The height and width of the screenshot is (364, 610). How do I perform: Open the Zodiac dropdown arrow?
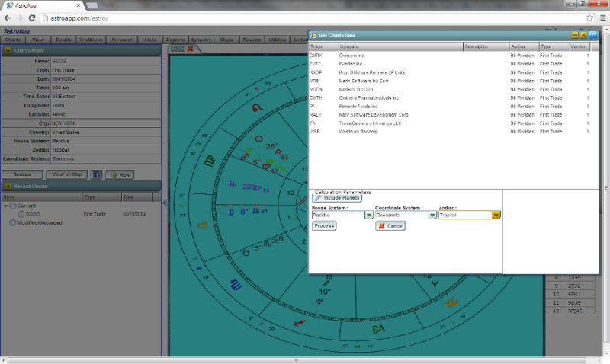(x=496, y=215)
